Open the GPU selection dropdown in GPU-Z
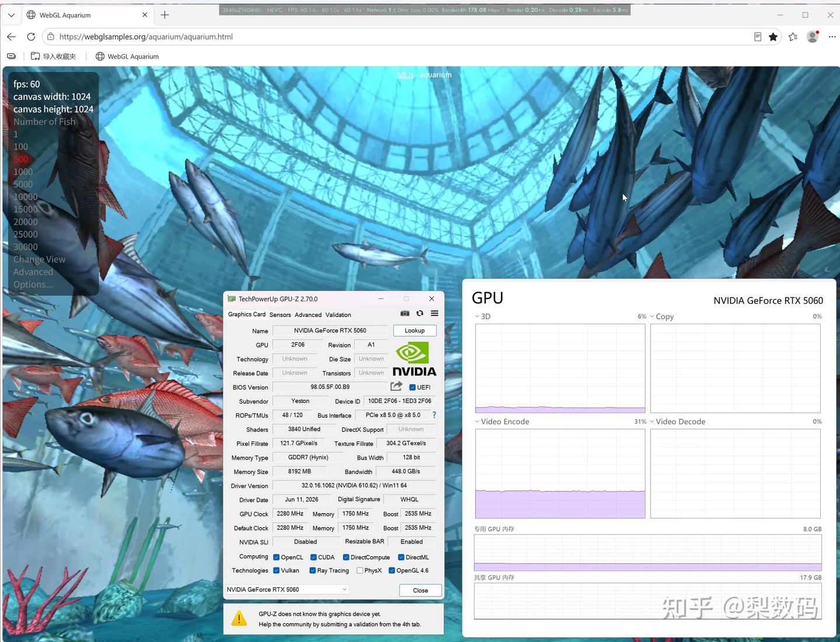840x642 pixels. (x=287, y=590)
